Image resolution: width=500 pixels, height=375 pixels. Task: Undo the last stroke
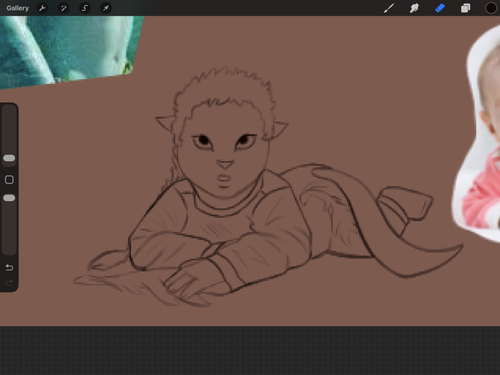[x=9, y=267]
